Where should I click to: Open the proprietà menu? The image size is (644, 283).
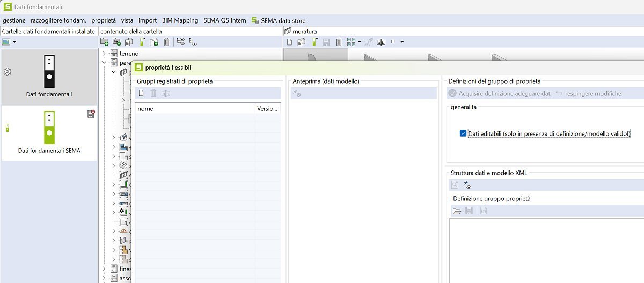click(104, 20)
